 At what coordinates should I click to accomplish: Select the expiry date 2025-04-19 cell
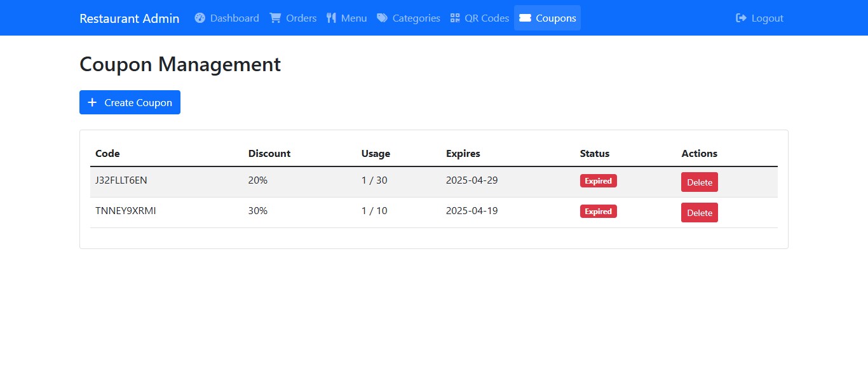point(471,210)
